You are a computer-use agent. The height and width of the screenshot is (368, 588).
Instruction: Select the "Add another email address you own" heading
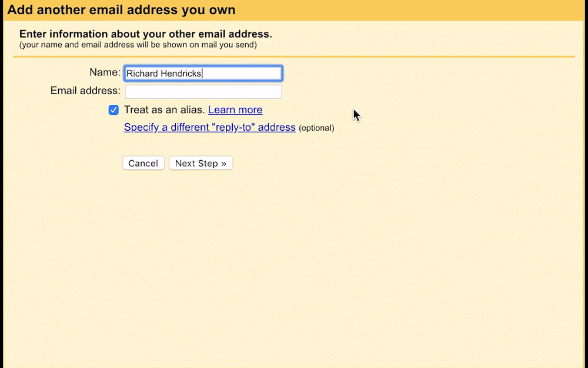(x=121, y=10)
